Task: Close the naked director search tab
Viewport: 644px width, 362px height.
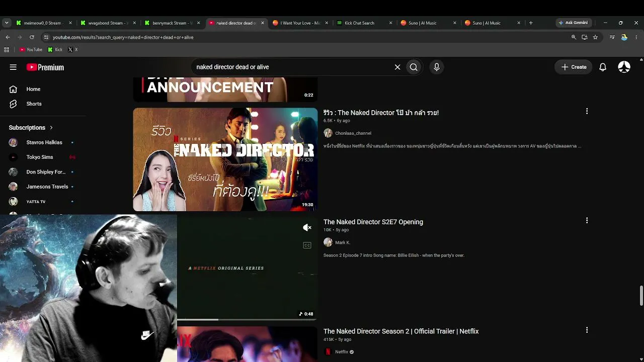Action: 262,23
